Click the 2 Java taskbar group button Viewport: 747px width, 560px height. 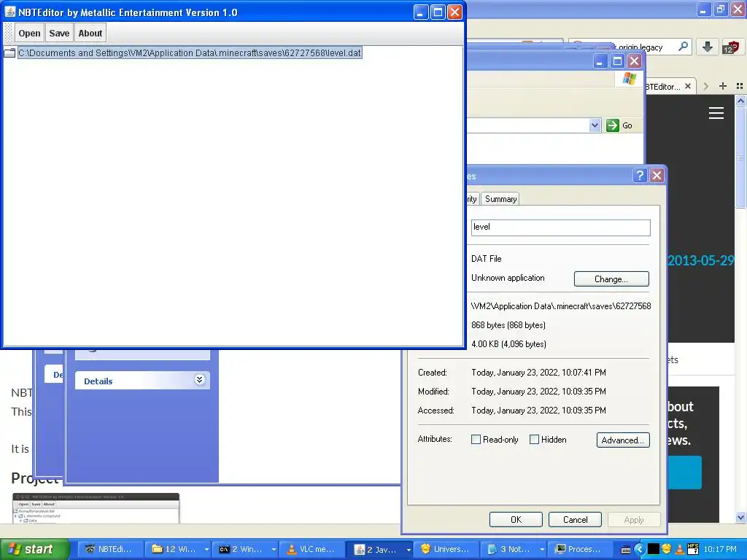click(376, 549)
